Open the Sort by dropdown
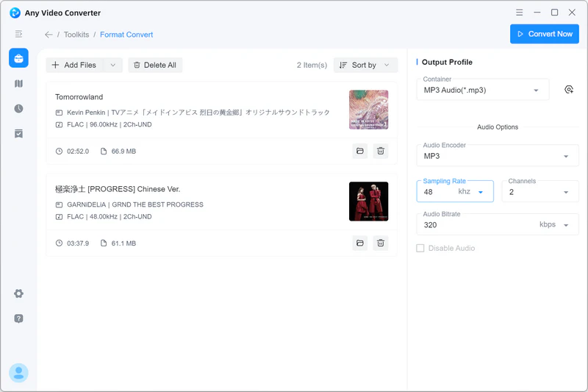 click(x=365, y=65)
